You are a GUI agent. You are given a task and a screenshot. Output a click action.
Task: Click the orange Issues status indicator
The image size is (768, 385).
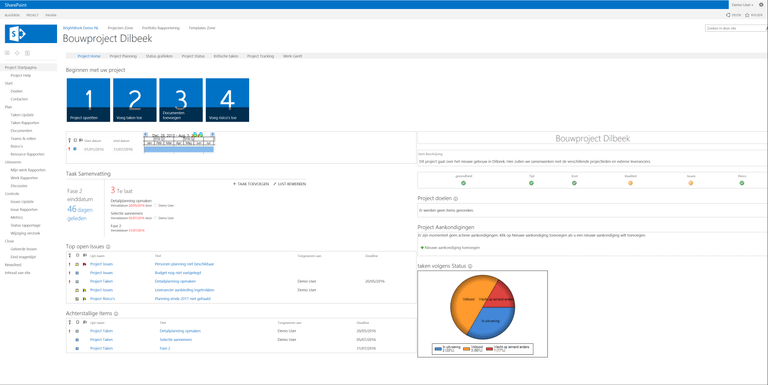[691, 183]
